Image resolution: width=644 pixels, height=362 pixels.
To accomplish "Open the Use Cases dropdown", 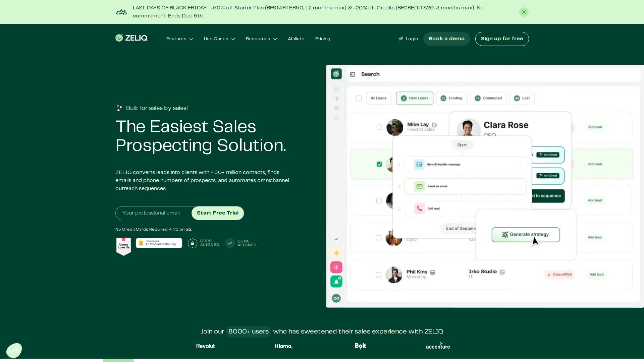I will click(x=219, y=39).
